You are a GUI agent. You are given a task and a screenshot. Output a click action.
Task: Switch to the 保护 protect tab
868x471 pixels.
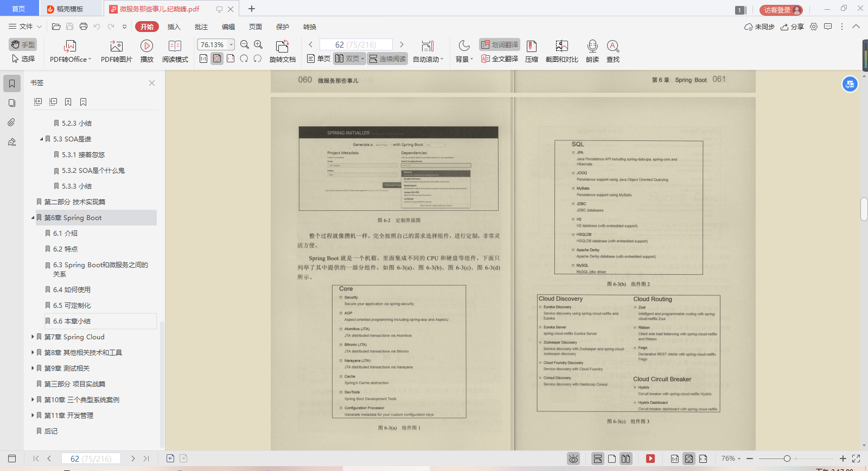click(282, 27)
